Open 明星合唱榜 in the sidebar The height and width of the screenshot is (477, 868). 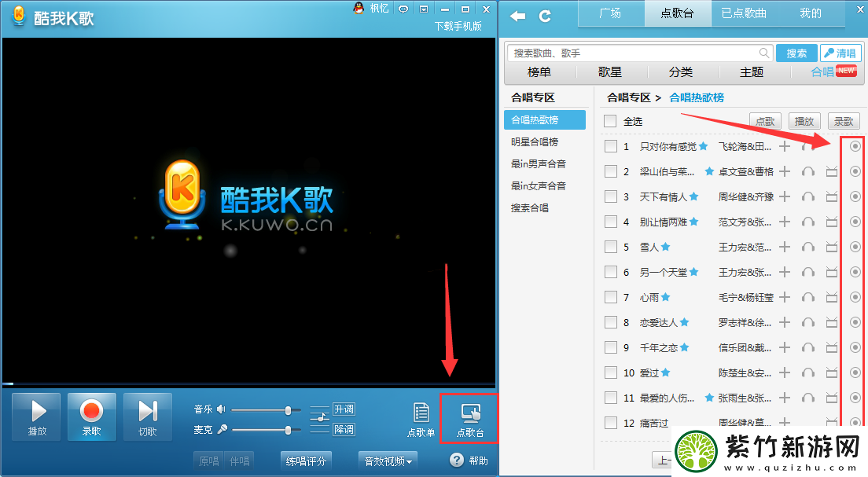[x=535, y=141]
